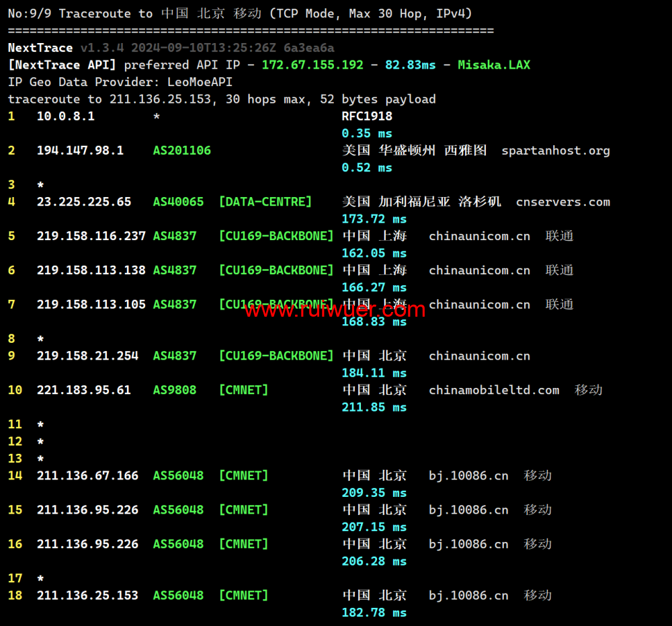Click the RFC1918 label
Image resolution: width=672 pixels, height=626 pixels.
pos(367,116)
